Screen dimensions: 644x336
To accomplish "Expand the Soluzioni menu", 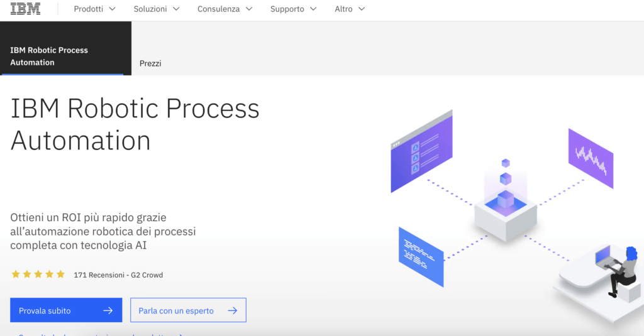I will point(156,9).
